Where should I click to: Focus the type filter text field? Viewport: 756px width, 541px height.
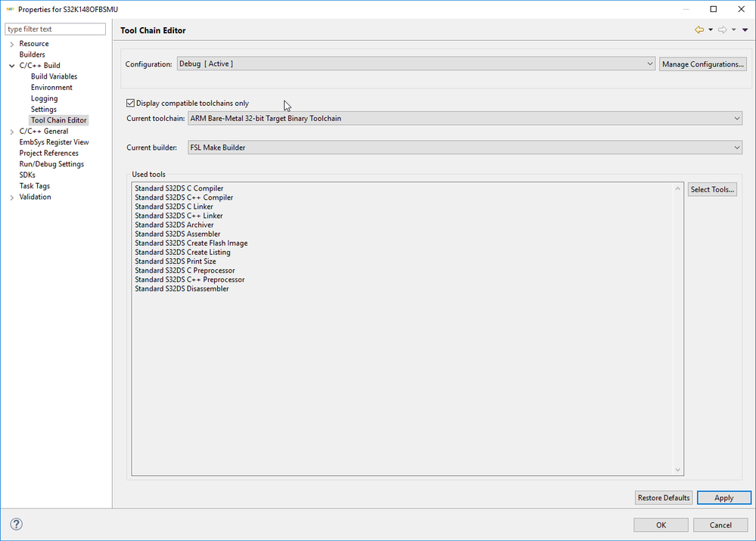[55, 29]
